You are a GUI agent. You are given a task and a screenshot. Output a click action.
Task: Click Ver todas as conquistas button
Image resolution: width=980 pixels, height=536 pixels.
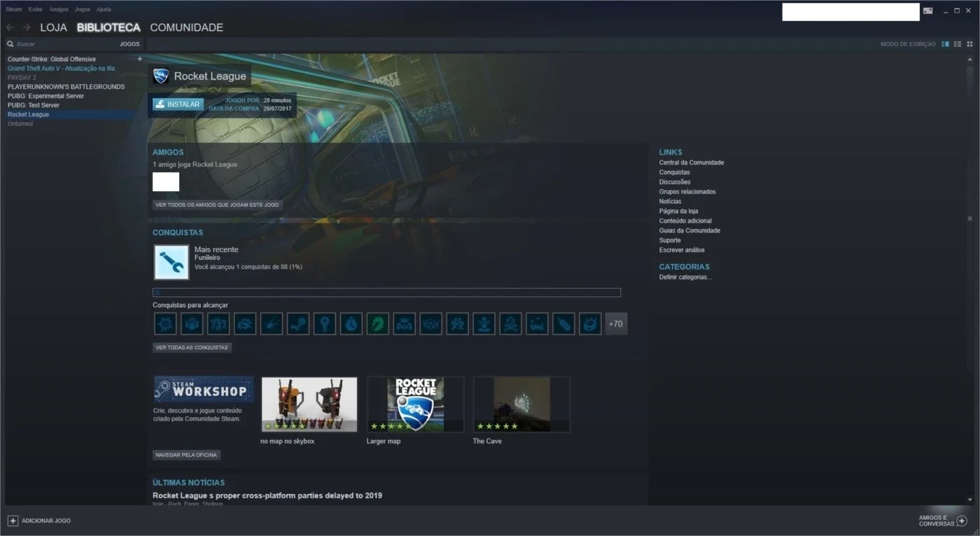[x=192, y=348]
